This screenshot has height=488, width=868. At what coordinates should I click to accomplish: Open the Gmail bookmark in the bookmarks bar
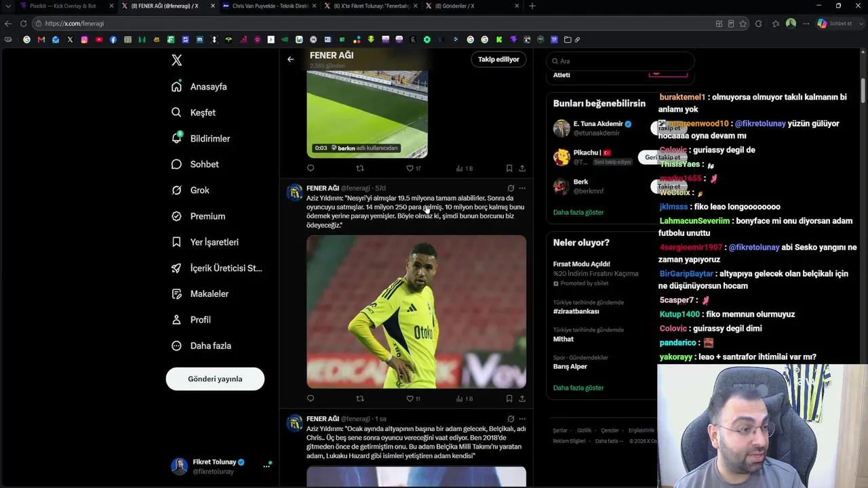(41, 39)
